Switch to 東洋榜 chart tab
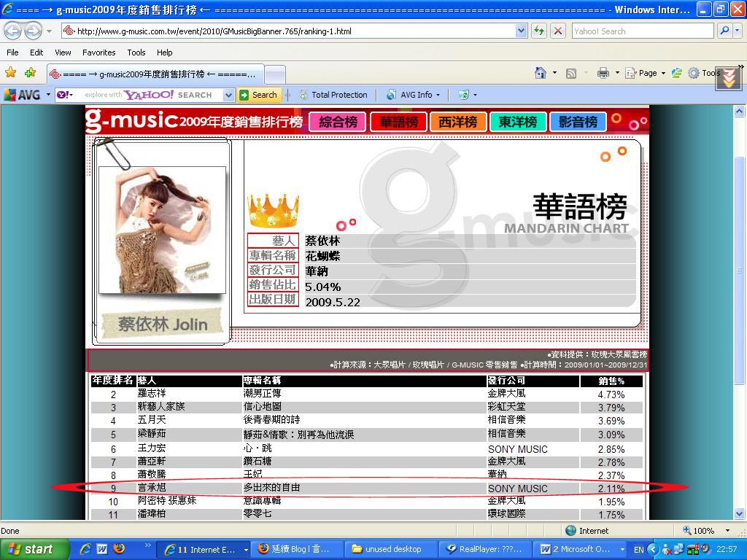The height and width of the screenshot is (560, 747). (518, 122)
